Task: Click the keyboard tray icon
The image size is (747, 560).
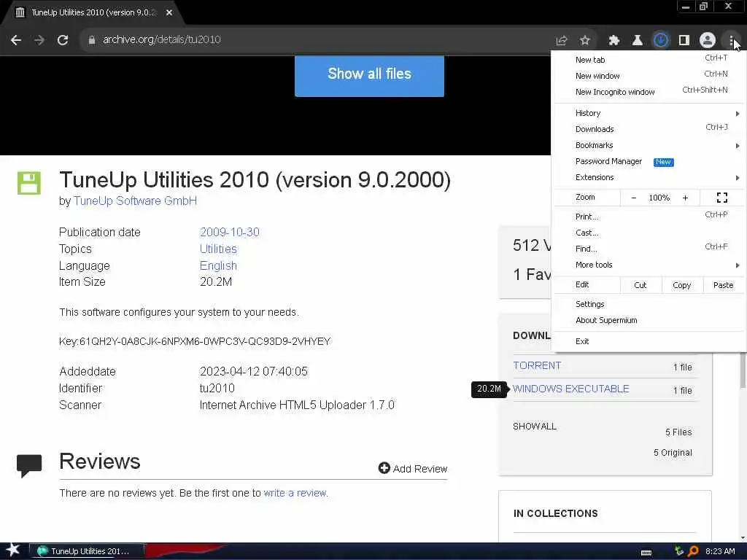Action: tap(646, 553)
